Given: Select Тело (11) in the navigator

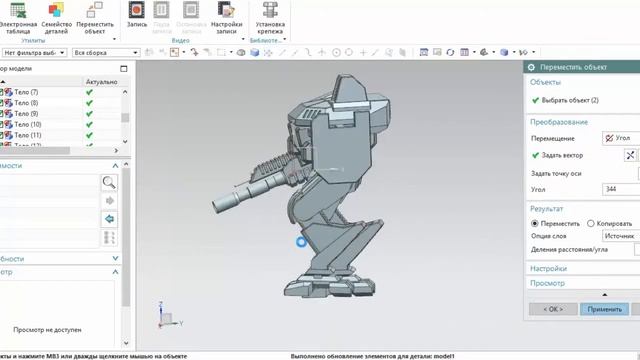Looking at the screenshot, I should [28, 135].
